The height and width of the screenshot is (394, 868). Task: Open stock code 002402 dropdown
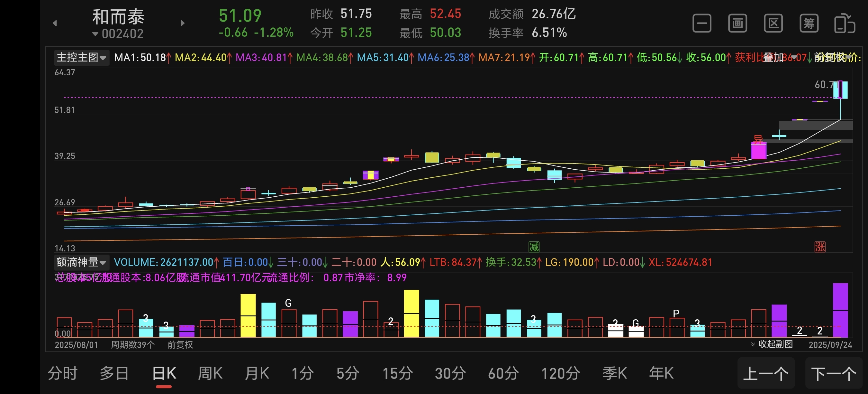[x=118, y=34]
